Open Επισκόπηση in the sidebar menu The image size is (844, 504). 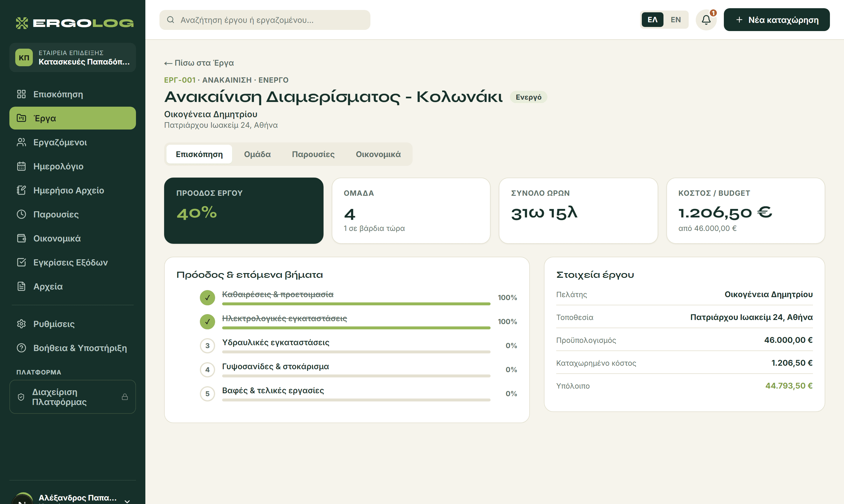tap(73, 94)
